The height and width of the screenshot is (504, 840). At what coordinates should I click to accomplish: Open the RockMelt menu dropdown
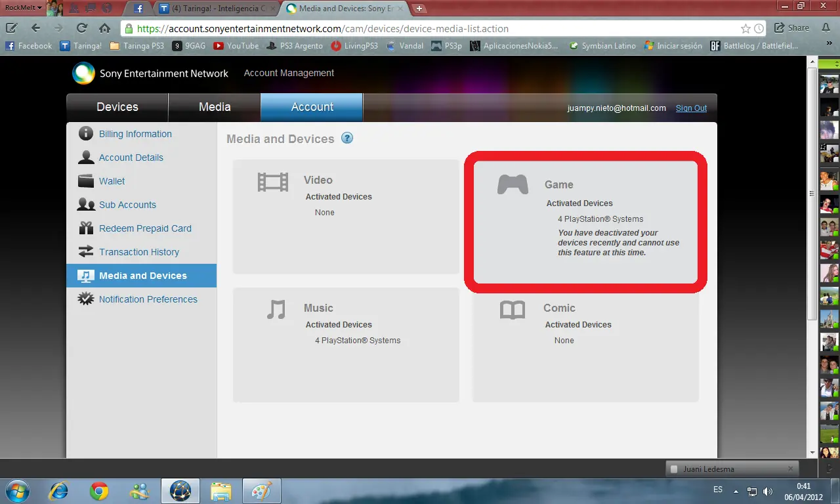(22, 8)
